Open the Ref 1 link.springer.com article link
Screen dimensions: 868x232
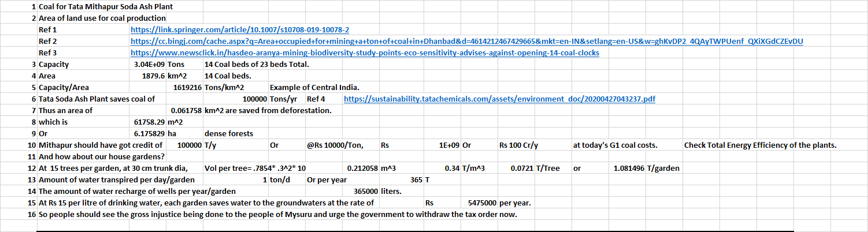click(240, 29)
